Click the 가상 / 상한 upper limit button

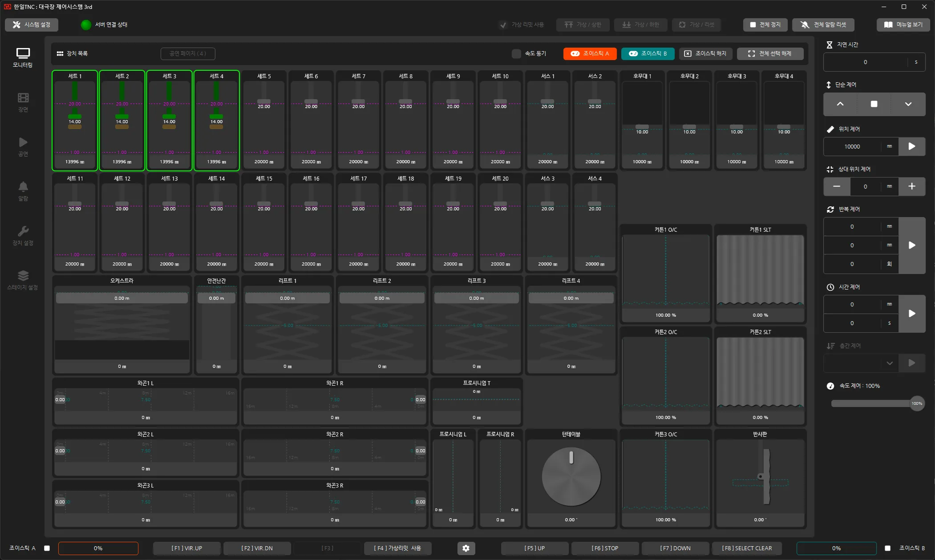pyautogui.click(x=583, y=24)
